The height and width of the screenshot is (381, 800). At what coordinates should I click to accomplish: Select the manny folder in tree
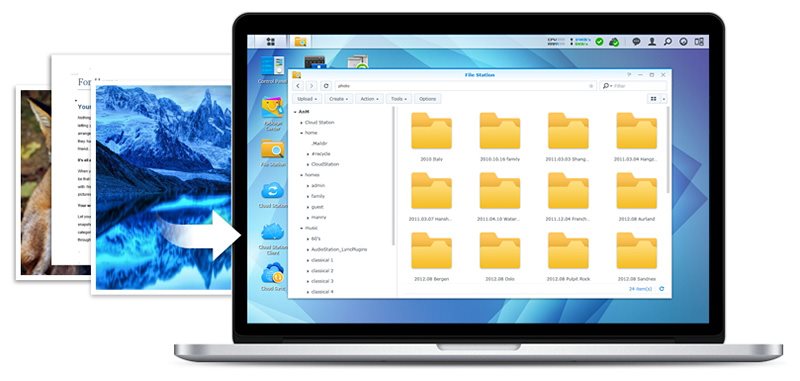pos(318,217)
